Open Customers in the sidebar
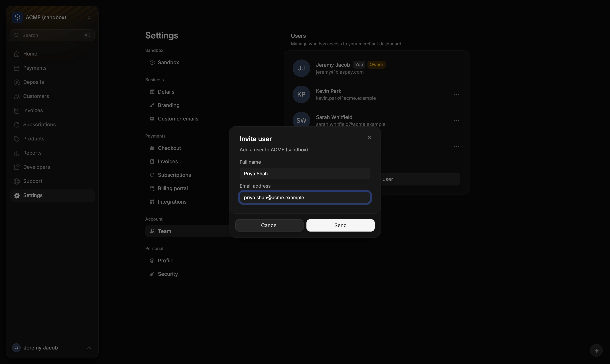Screen dimensions: 610x364 [52, 96]
